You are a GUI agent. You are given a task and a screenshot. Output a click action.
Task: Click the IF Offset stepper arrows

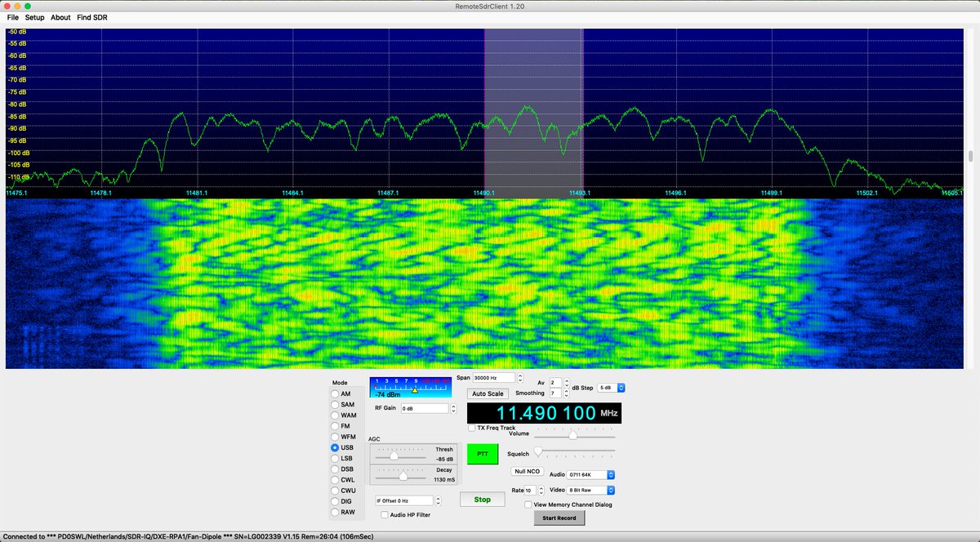click(x=439, y=500)
